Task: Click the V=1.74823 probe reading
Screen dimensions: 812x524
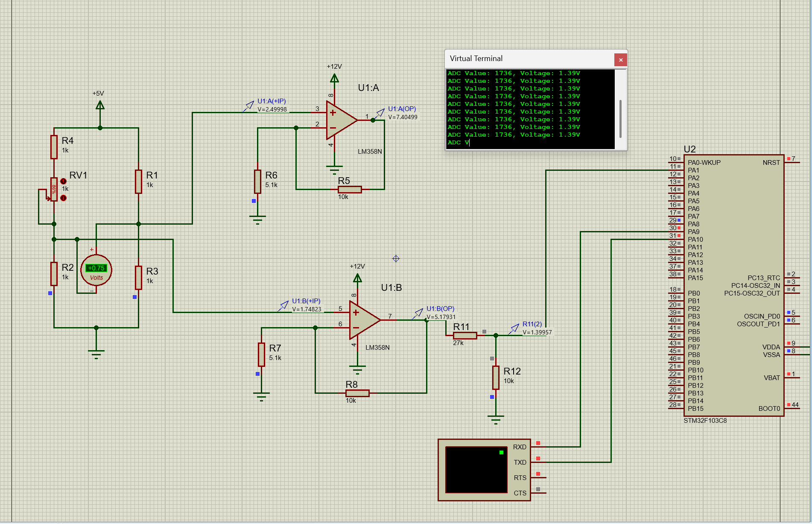Action: coord(307,309)
